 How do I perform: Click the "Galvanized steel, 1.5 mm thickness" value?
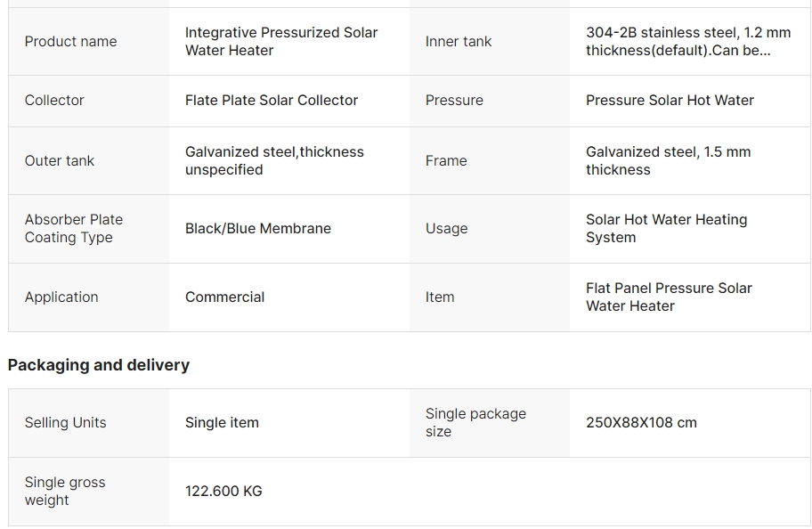(668, 161)
